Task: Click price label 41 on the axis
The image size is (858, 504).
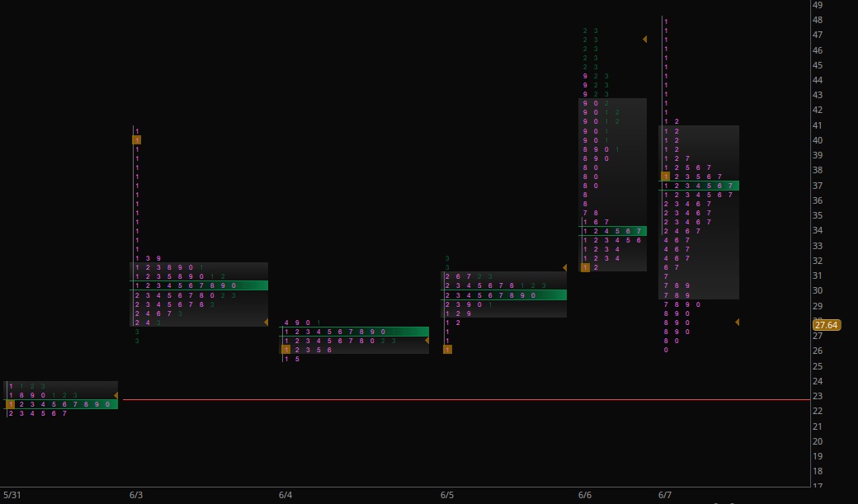Action: [818, 125]
